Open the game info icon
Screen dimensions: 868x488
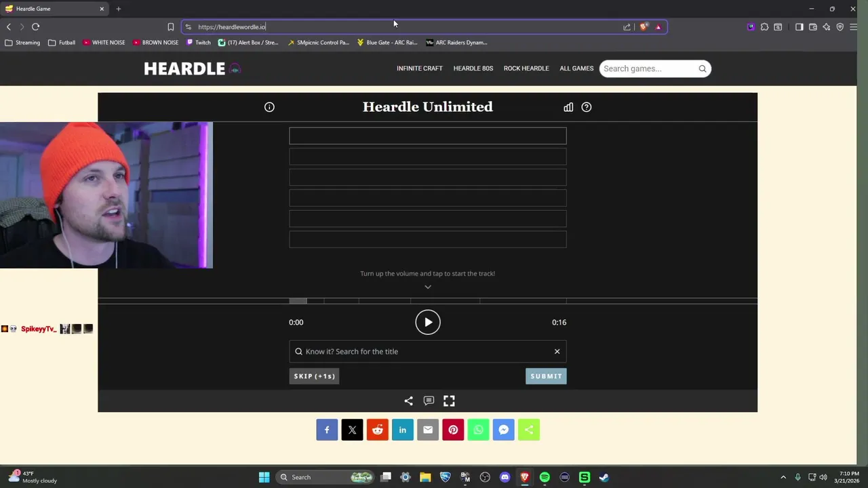point(269,107)
